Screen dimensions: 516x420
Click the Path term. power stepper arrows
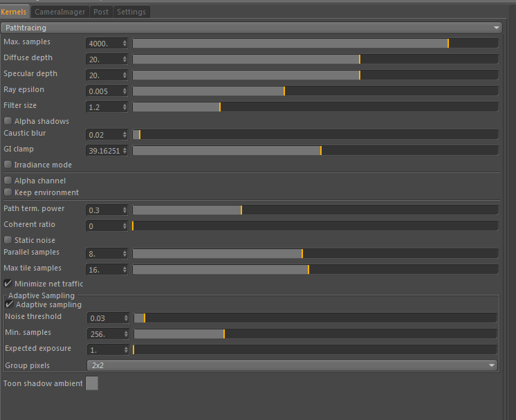pyautogui.click(x=125, y=210)
